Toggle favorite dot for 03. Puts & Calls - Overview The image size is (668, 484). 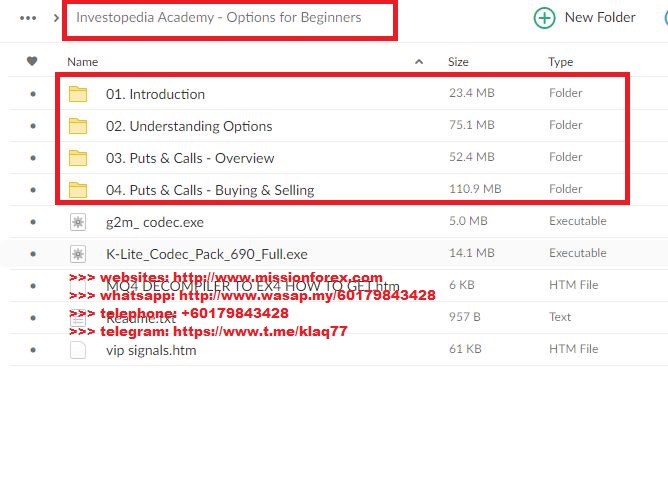[x=33, y=158]
